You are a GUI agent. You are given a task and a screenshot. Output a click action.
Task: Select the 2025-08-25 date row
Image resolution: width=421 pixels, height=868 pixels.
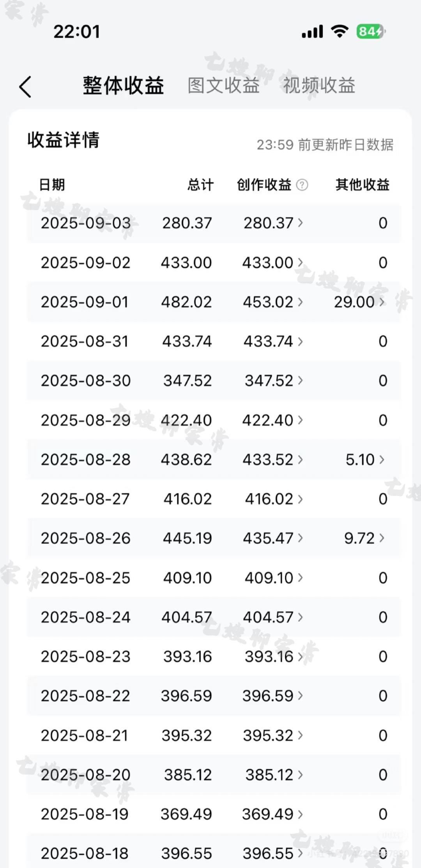(214, 578)
